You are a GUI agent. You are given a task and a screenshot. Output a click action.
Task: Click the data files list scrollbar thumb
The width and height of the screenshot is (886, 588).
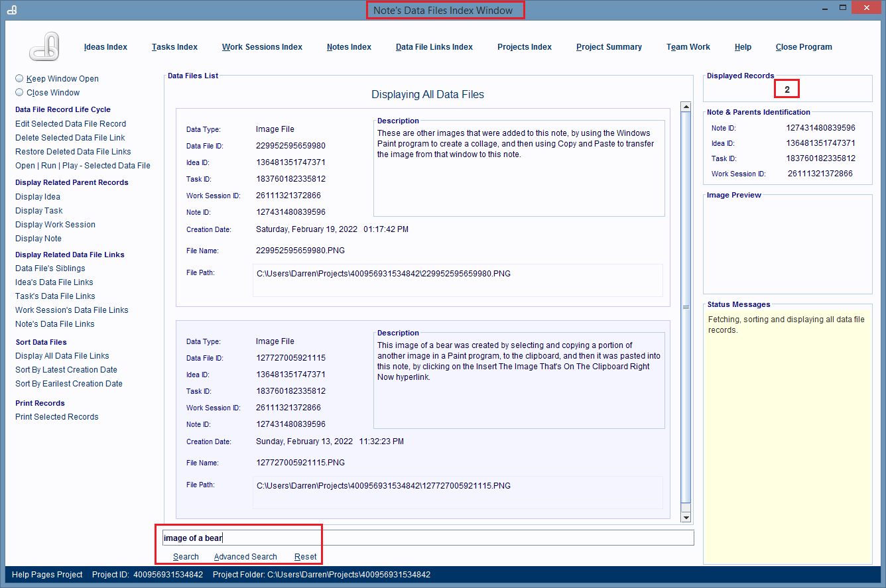tap(686, 308)
